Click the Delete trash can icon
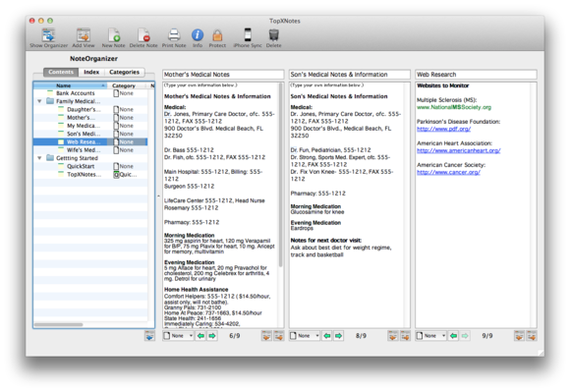 [x=274, y=35]
